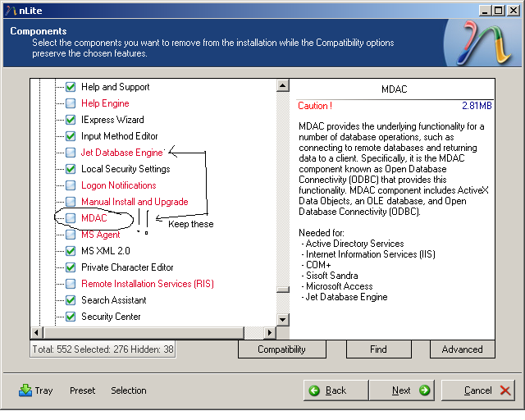
Task: Click the component list scroll-down arrow
Action: coord(283,320)
